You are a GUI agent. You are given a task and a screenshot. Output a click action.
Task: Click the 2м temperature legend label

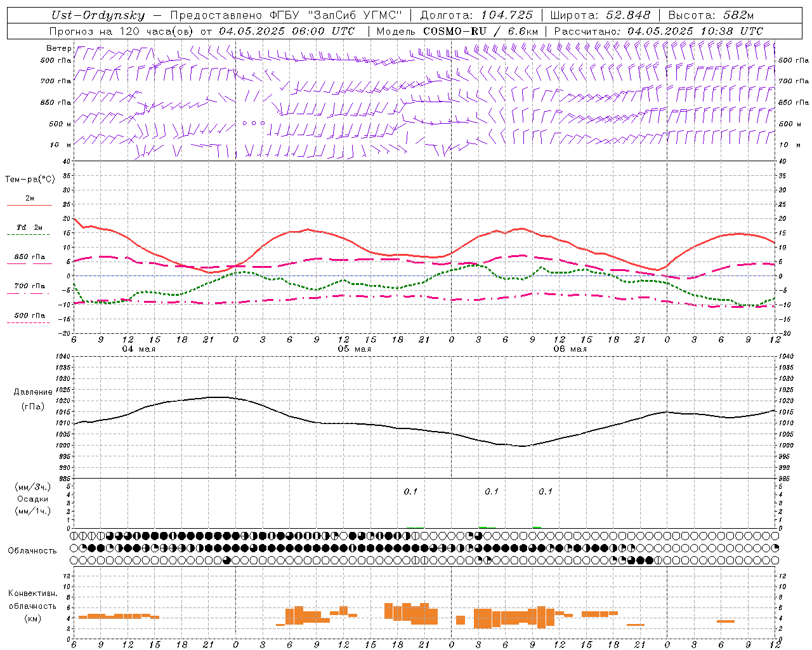30,198
